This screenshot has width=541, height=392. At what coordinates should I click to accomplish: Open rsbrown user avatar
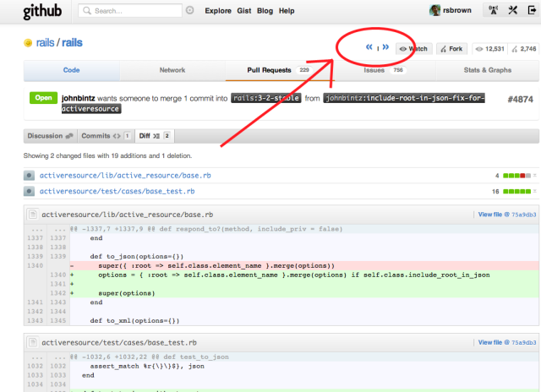click(434, 10)
